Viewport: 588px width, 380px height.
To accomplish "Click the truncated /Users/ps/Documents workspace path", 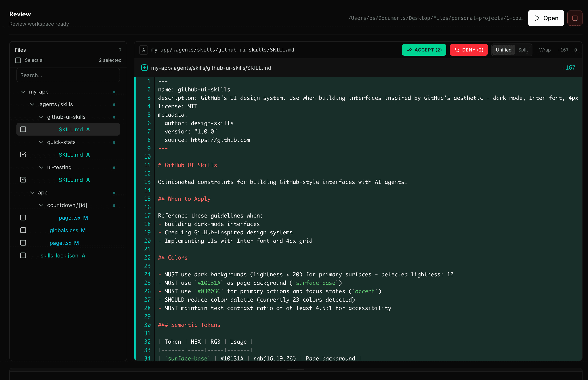I will [x=436, y=18].
